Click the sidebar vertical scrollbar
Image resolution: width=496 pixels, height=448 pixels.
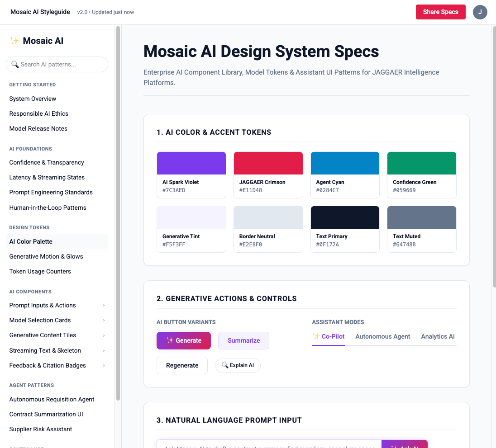pyautogui.click(x=118, y=213)
